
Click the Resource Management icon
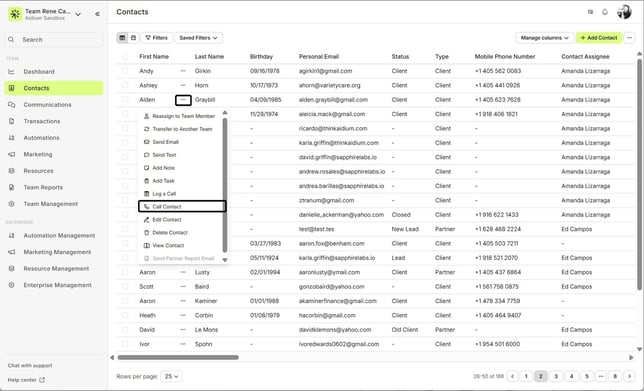click(x=12, y=269)
